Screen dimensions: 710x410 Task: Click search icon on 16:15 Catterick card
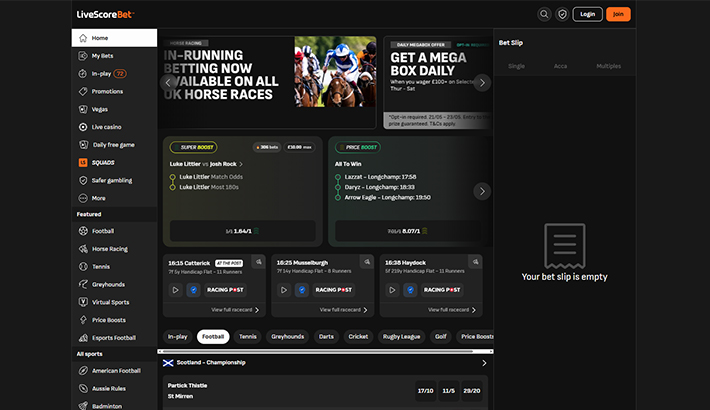(x=259, y=262)
